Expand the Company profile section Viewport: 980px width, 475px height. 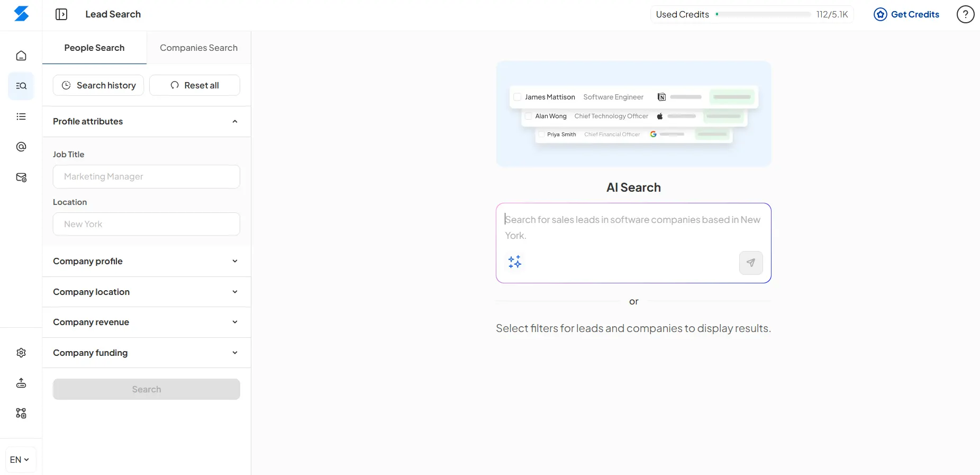pos(147,261)
